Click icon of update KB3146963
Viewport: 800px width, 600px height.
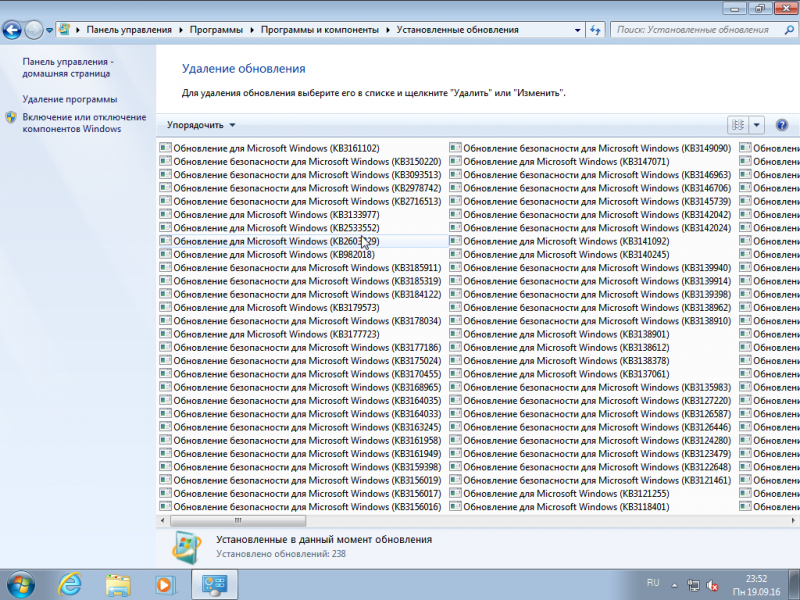click(455, 174)
